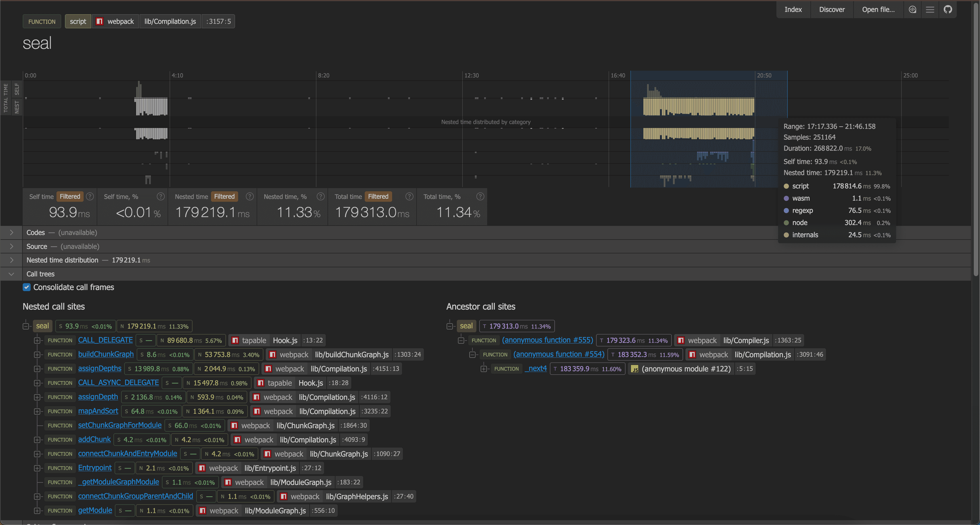This screenshot has width=980, height=525.
Task: Expand the Source section
Action: point(11,247)
